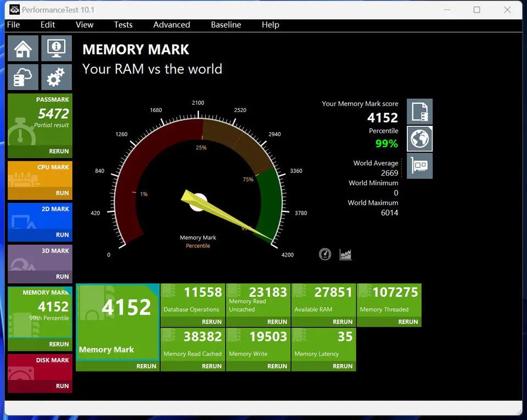The image size is (527, 420).
Task: Click the gauge needle pointer
Action: [226, 215]
